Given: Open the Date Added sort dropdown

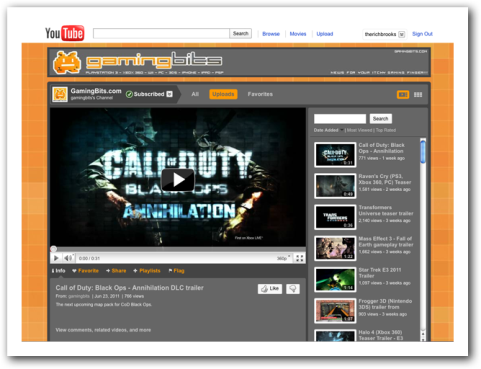Looking at the screenshot, I should tap(329, 130).
